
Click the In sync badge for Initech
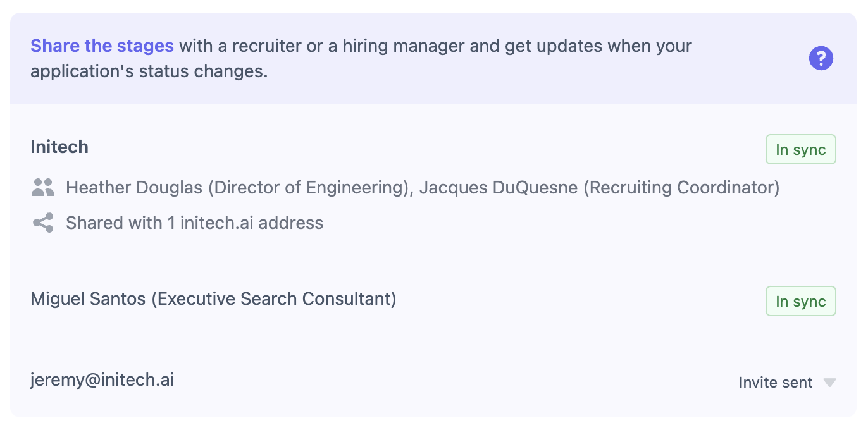[x=800, y=150]
